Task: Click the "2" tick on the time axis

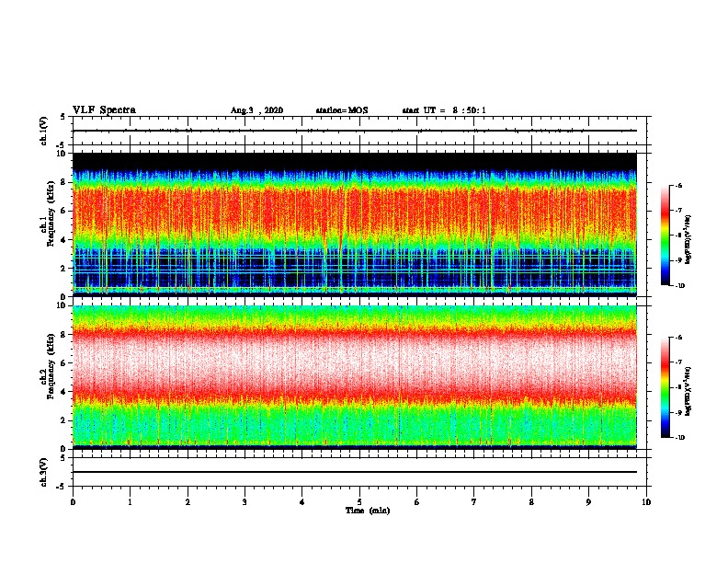Action: [188, 502]
